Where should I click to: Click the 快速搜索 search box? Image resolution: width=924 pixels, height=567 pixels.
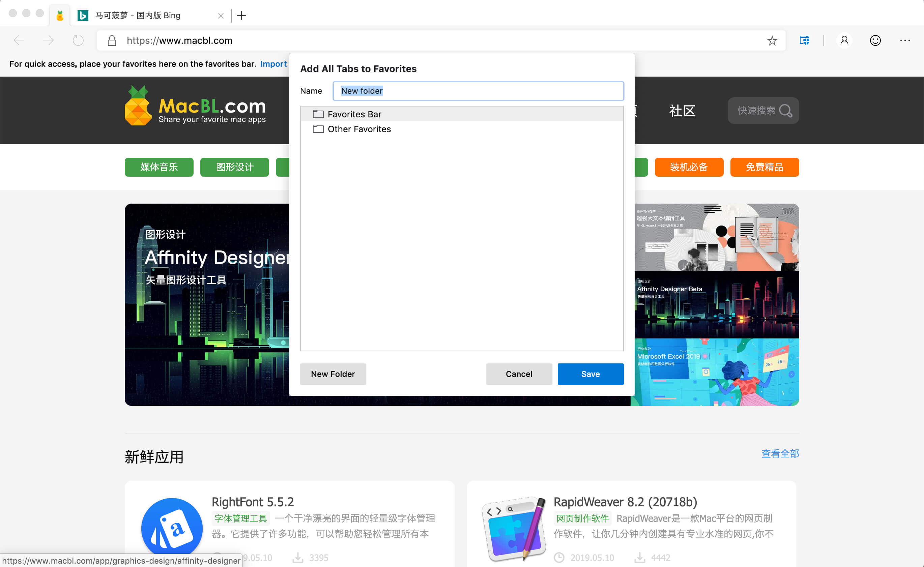(763, 111)
